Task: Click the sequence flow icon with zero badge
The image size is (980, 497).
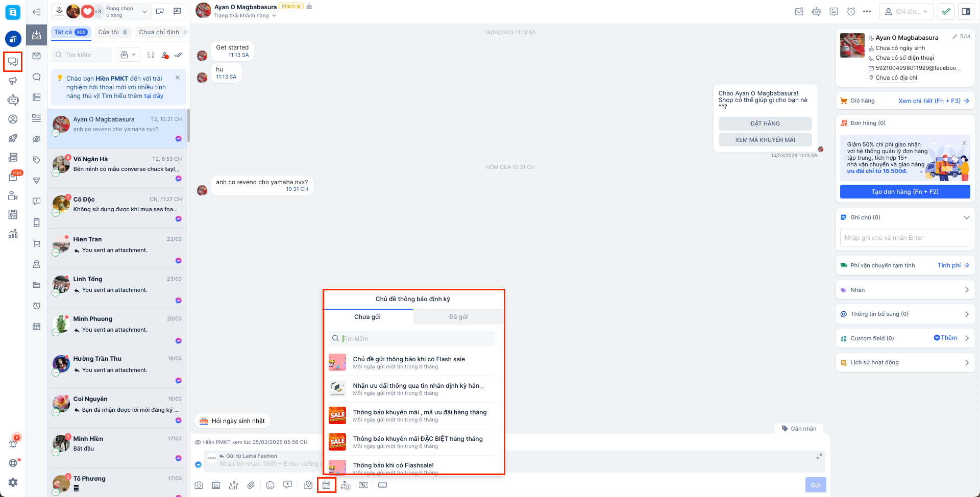Action: [x=346, y=485]
